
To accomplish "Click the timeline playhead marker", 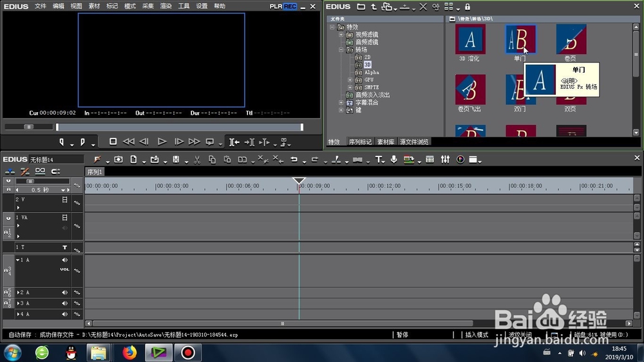I will 299,181.
